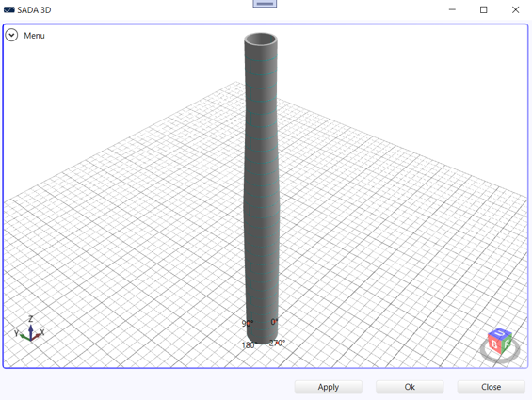Select the 270° angle marker
Screen dimensions: 532x400
tap(277, 343)
